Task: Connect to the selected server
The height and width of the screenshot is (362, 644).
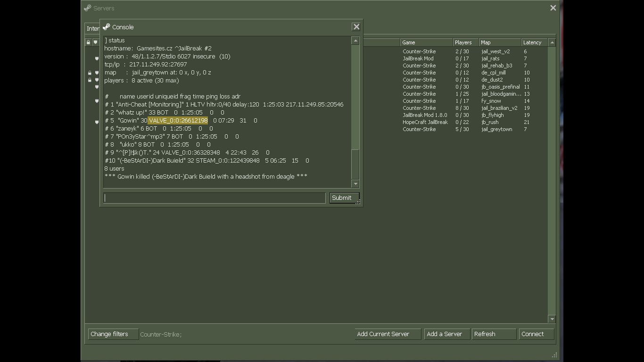Action: (536, 334)
